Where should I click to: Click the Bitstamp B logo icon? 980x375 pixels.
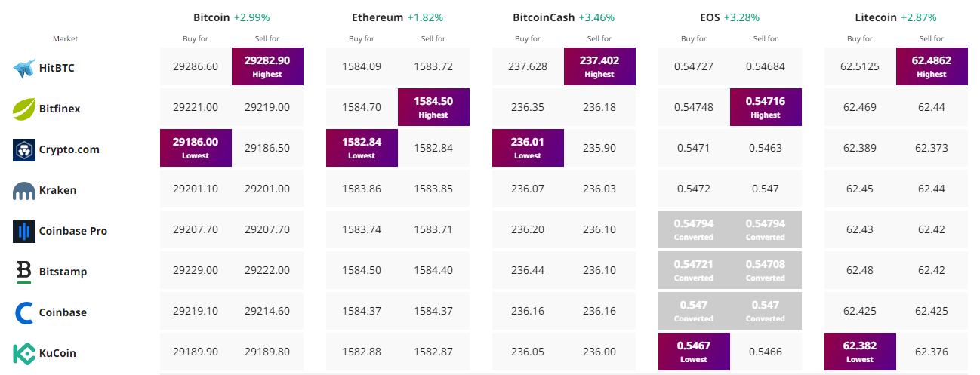tap(24, 272)
